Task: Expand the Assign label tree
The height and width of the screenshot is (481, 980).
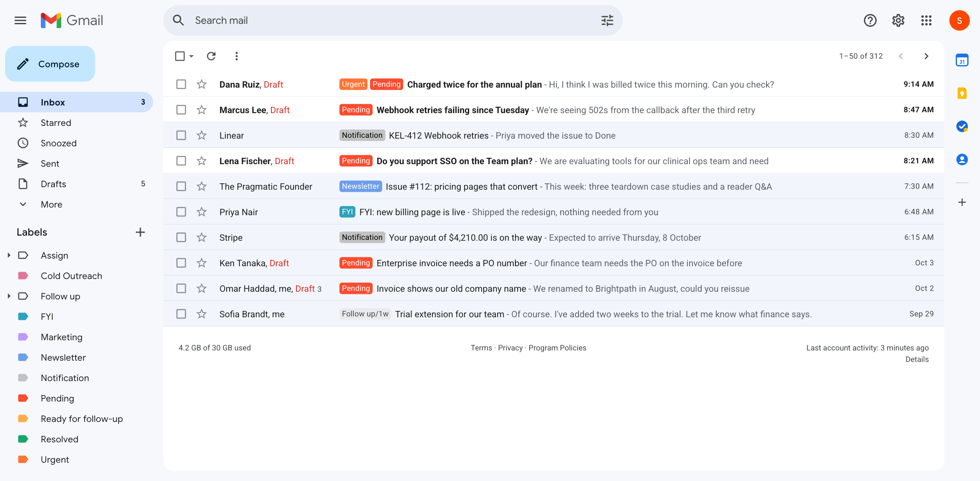Action: pyautogui.click(x=9, y=255)
